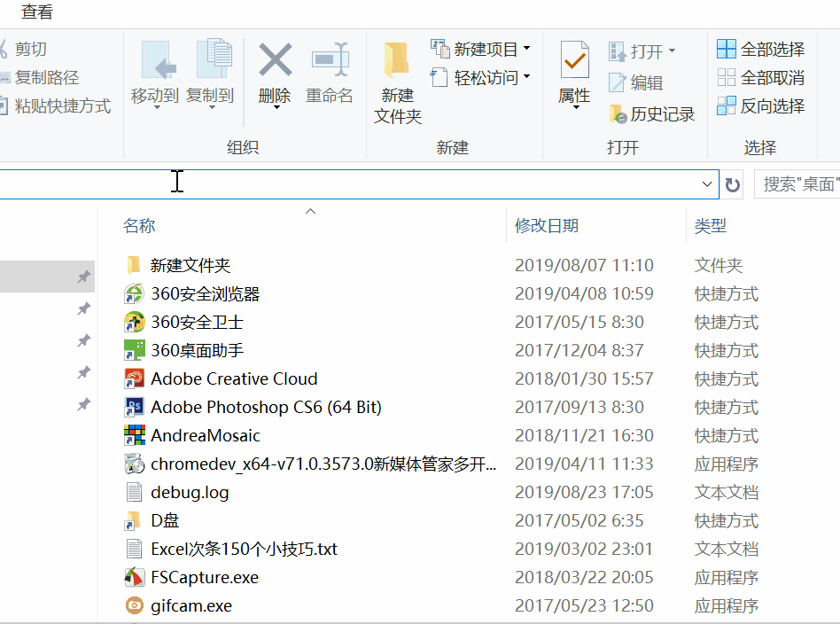Open the Easy access (轻松访问) dropdown arrow
Viewport: 840px width, 624px height.
[x=526, y=76]
